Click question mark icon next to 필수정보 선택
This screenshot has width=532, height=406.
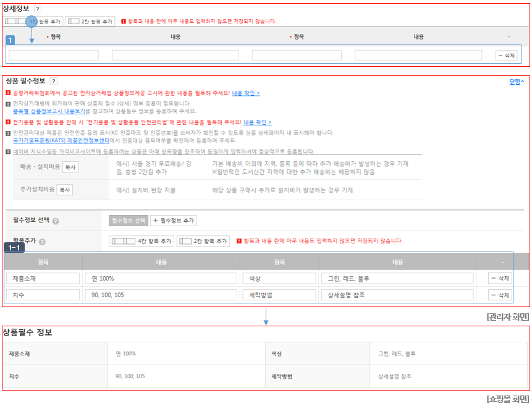[x=56, y=221]
